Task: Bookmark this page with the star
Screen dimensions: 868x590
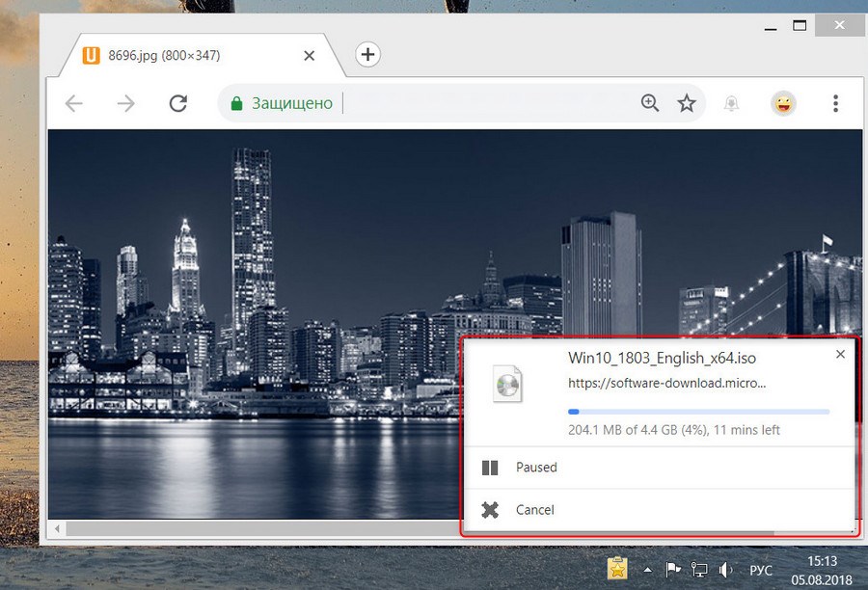Action: (x=687, y=103)
